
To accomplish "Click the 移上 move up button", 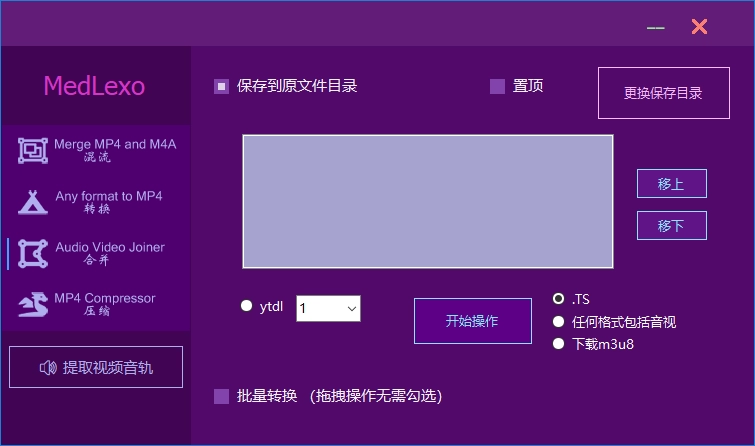I will (x=671, y=184).
